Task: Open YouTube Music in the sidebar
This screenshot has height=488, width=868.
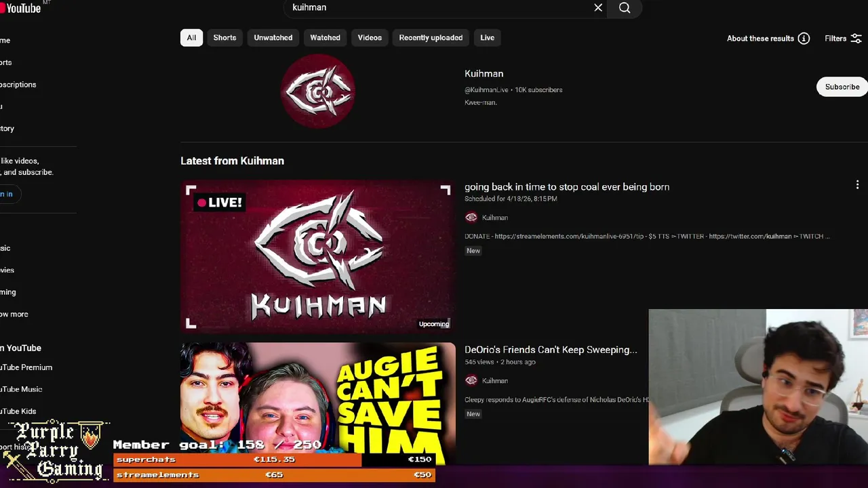Action: 21,389
